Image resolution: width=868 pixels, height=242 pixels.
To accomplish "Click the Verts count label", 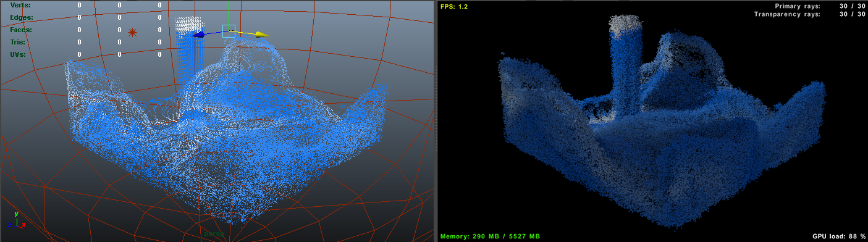I will point(20,5).
